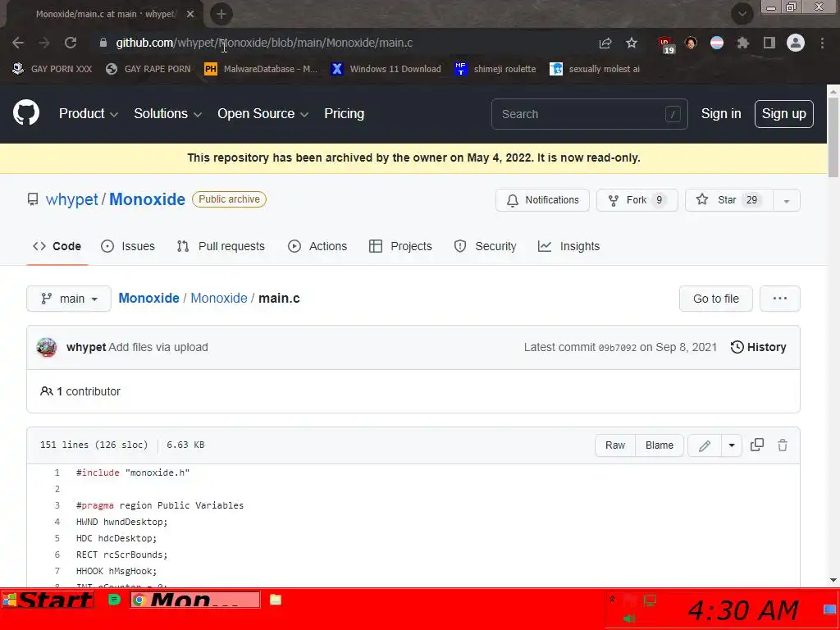Expand the Solutions menu
The image size is (840, 630).
click(x=167, y=113)
